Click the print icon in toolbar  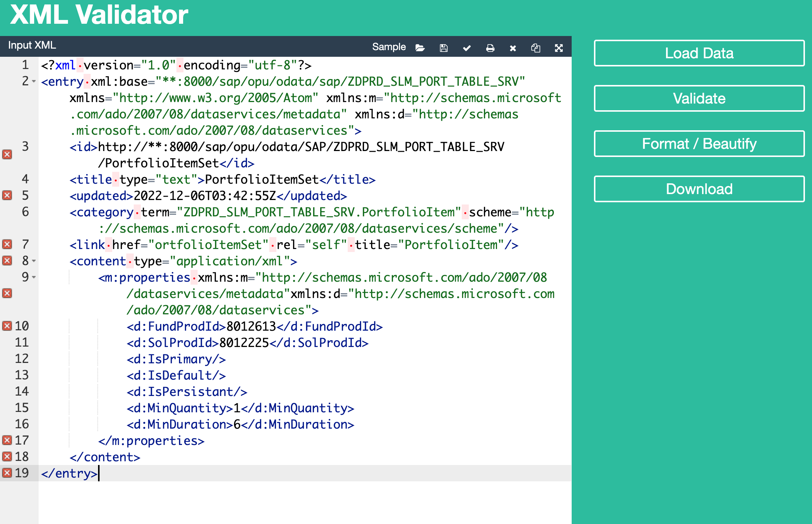490,48
